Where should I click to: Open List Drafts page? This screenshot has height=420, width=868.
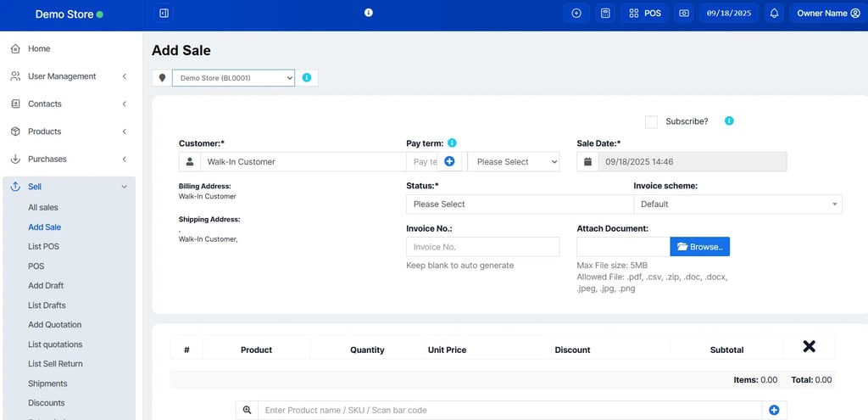tap(47, 305)
